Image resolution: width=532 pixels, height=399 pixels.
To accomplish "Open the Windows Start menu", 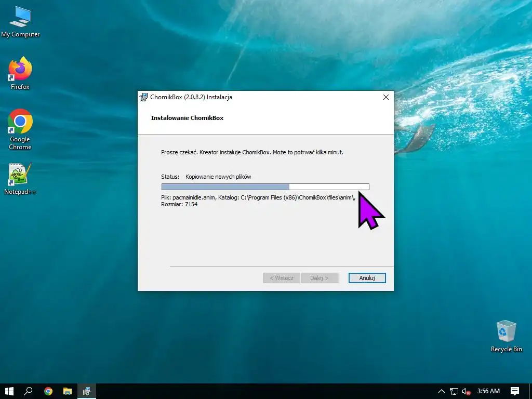I will click(x=9, y=391).
